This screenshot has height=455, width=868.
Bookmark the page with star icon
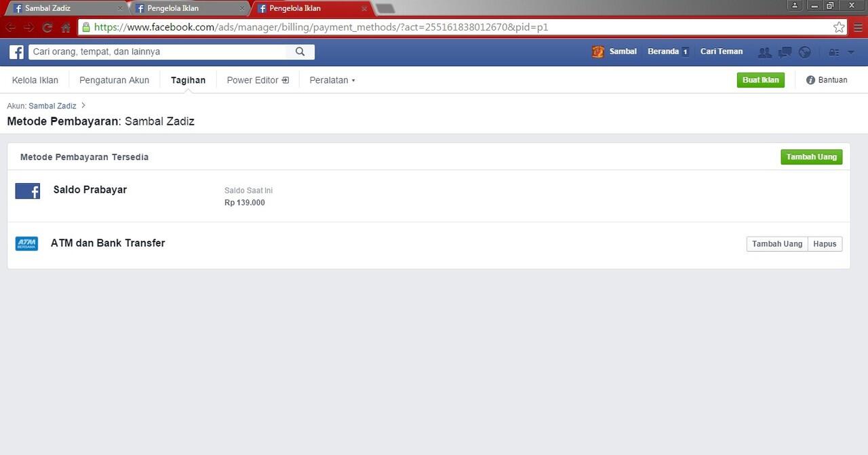coord(839,28)
